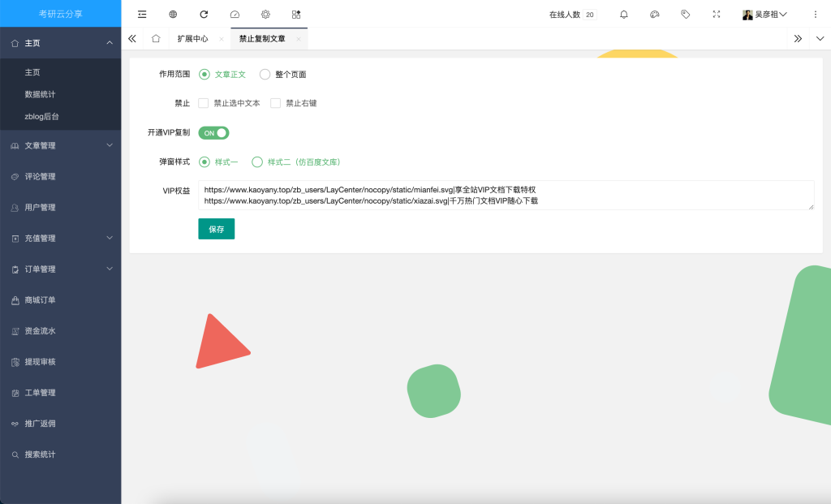Select the 整个页面 radio button
Viewport: 831px width, 504px height.
click(x=265, y=74)
